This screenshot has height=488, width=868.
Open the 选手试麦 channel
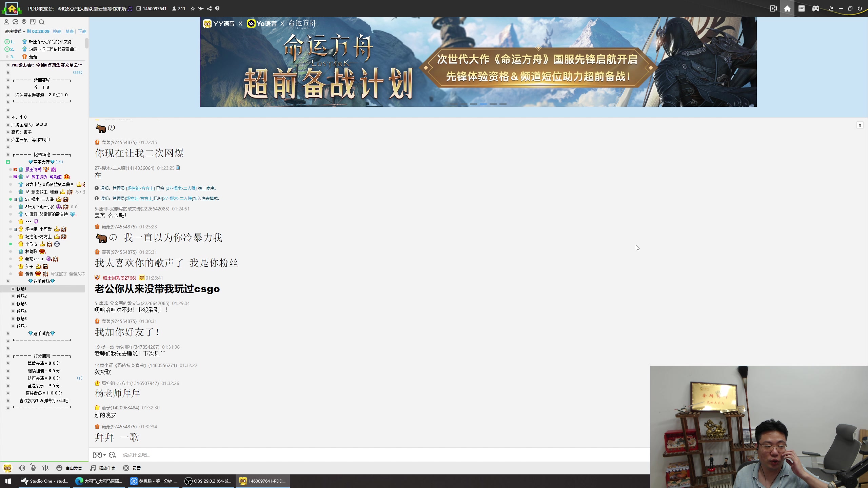[x=42, y=333]
